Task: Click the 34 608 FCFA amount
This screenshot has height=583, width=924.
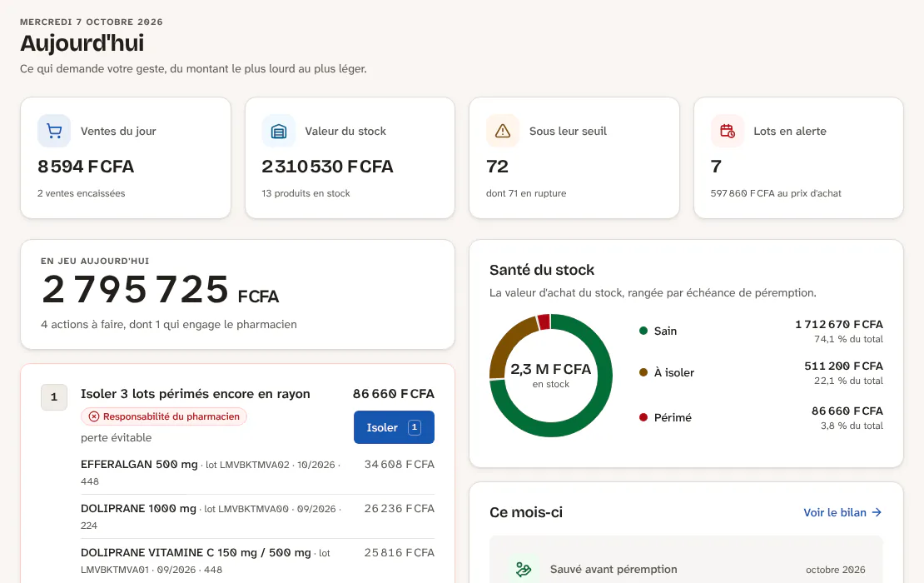Action: point(400,465)
